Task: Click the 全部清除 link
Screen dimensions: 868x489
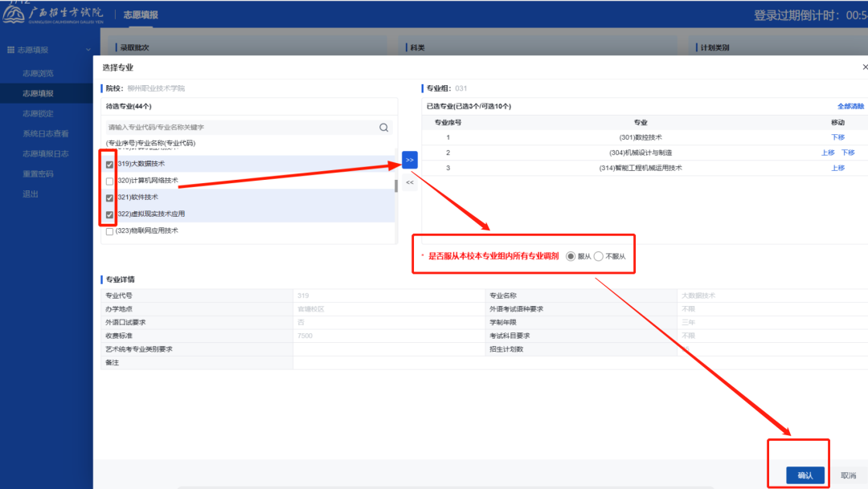Action: coord(850,106)
